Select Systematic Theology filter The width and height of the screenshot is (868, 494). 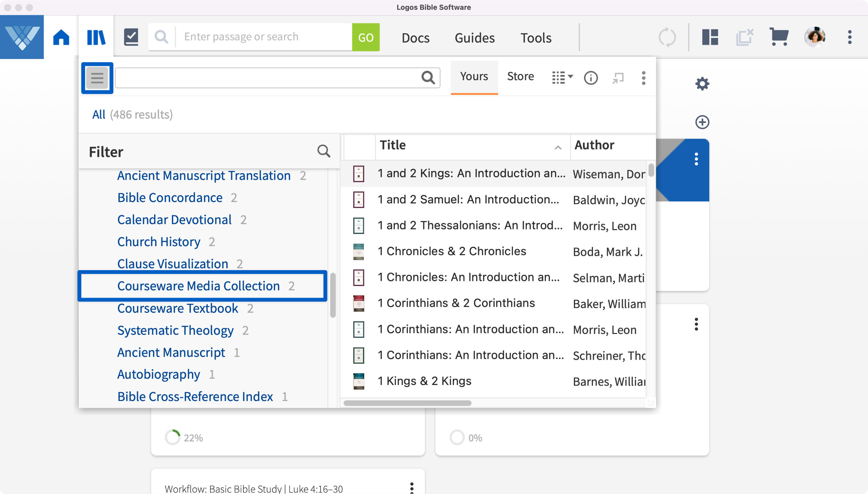click(x=175, y=330)
